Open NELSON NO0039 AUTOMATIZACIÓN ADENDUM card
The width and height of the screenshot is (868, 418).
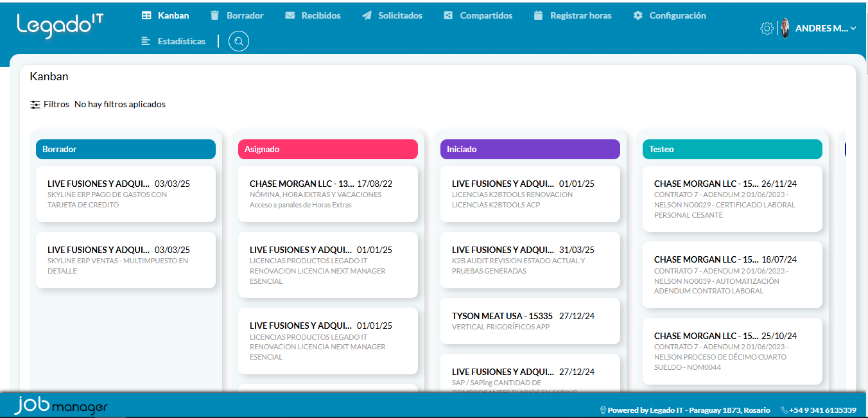coord(733,275)
